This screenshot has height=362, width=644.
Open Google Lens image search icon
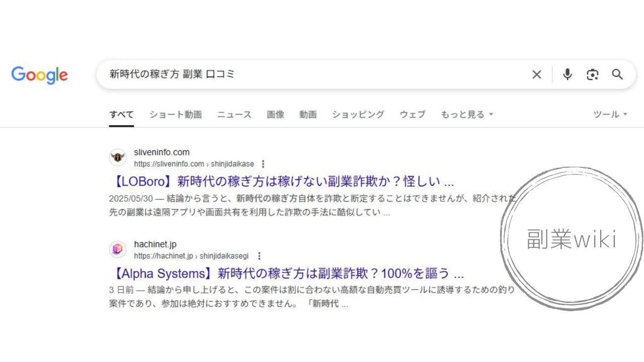click(592, 75)
